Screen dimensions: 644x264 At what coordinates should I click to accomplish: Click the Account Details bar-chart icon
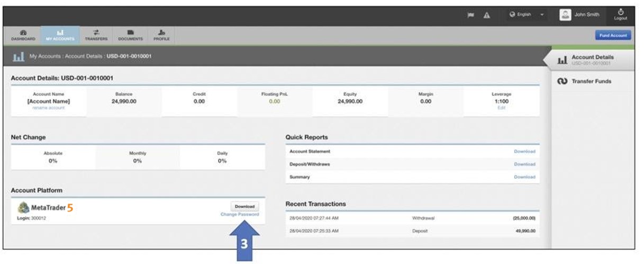(x=563, y=60)
